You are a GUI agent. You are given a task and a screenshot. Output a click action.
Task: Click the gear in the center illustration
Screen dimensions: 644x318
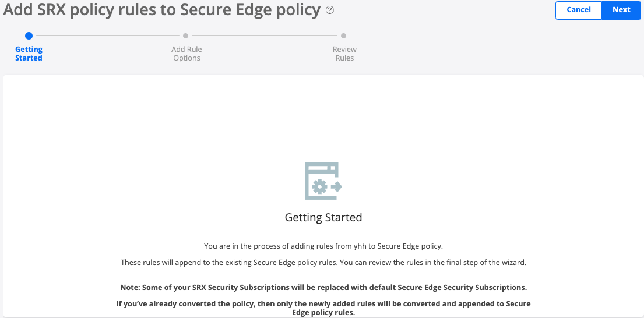[318, 187]
